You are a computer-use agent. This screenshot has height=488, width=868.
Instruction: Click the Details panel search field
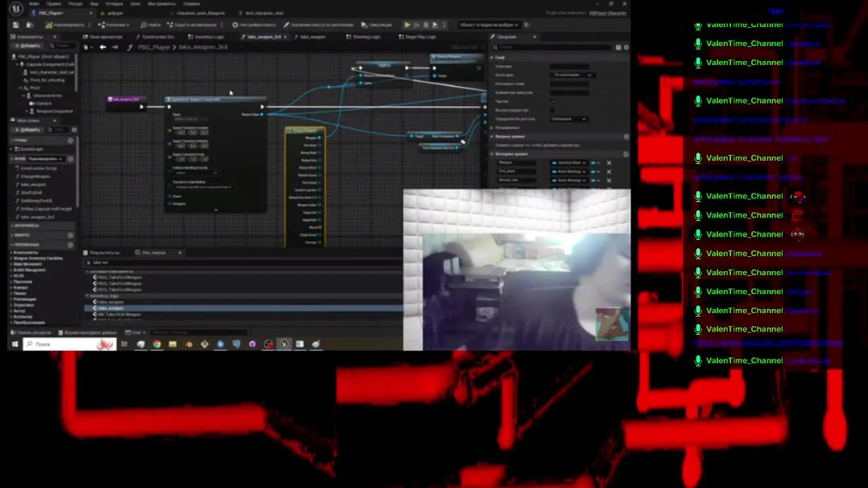point(551,47)
